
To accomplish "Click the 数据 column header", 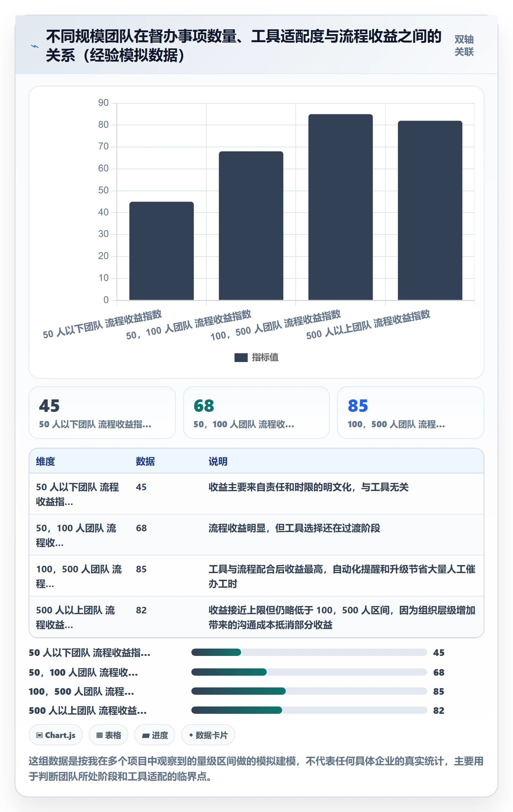I will click(145, 461).
